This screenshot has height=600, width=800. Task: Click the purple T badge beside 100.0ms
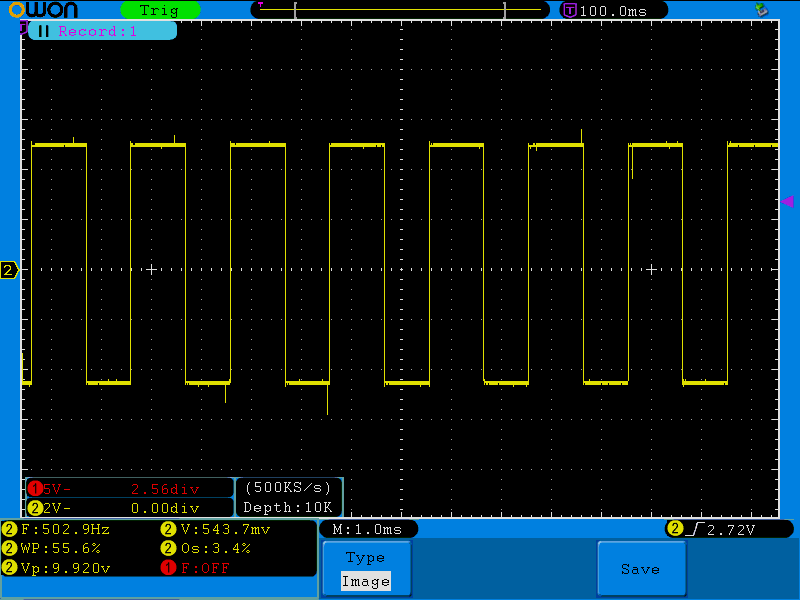pyautogui.click(x=569, y=10)
